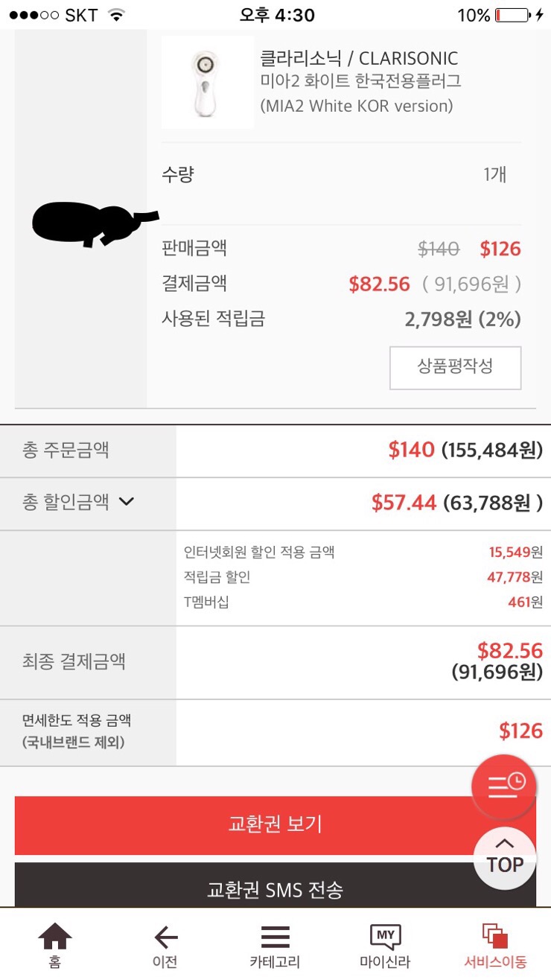Tap the home icon in bottom navigation

[55, 937]
